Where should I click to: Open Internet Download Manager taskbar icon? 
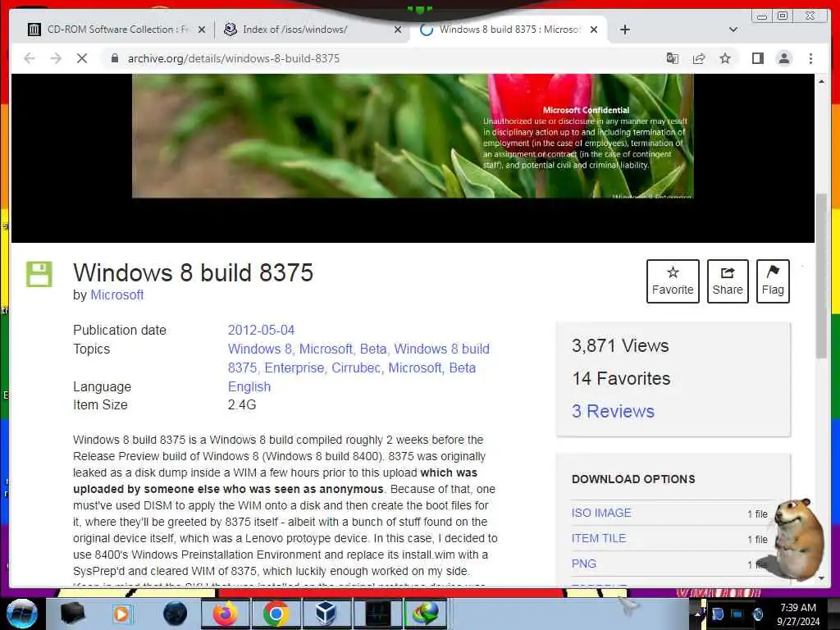tap(426, 614)
